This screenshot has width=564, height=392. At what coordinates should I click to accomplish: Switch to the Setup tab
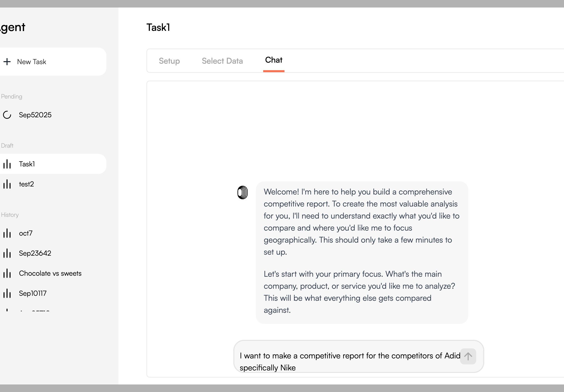(x=169, y=61)
